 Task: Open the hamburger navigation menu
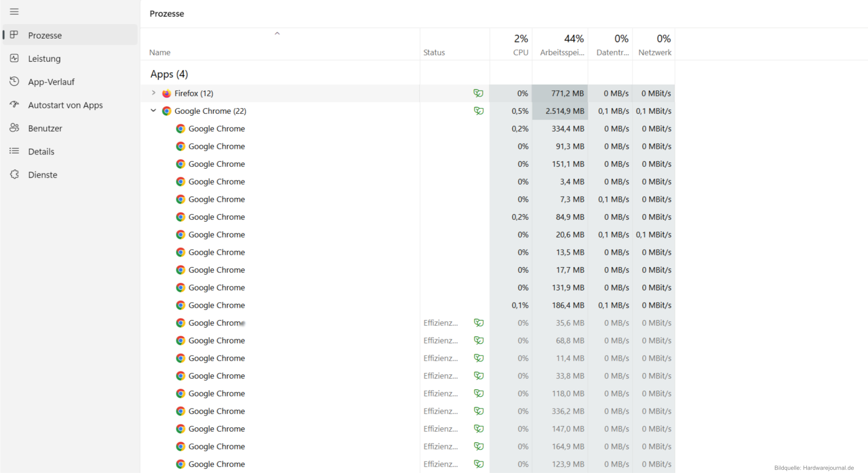[x=14, y=12]
